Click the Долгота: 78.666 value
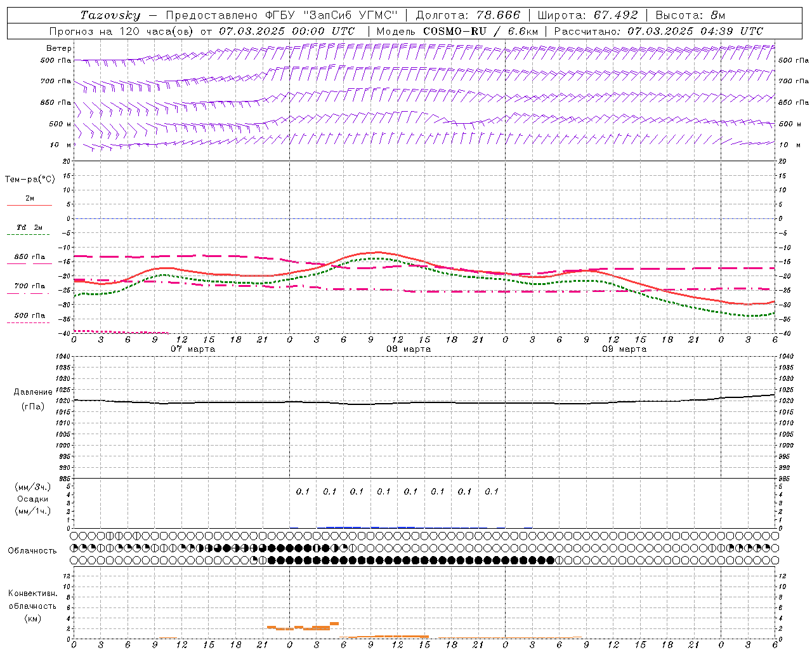The width and height of the screenshot is (812, 650). click(x=468, y=15)
